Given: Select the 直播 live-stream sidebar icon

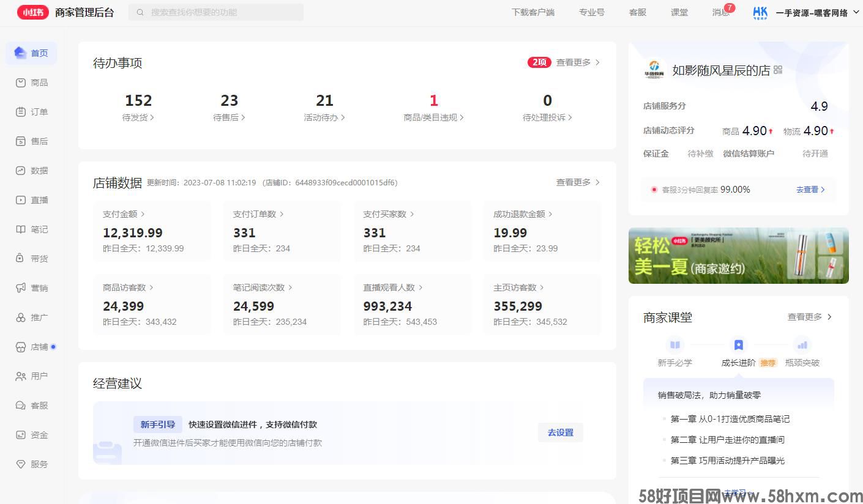Looking at the screenshot, I should point(20,199).
